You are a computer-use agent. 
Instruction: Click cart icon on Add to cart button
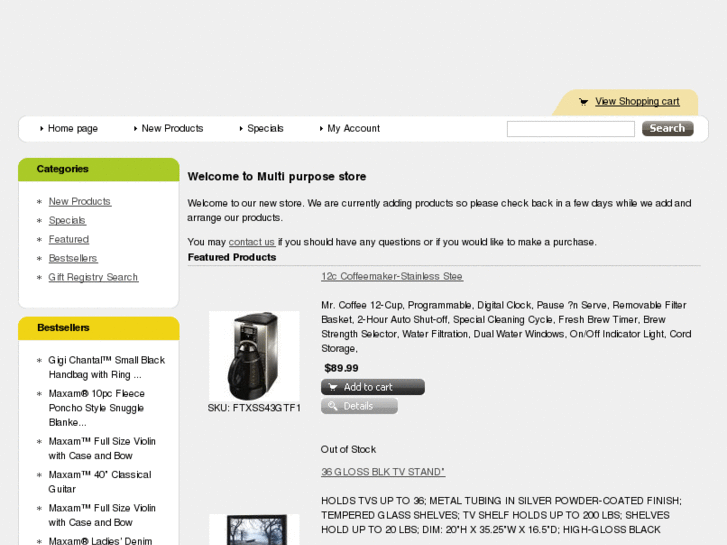coord(332,387)
